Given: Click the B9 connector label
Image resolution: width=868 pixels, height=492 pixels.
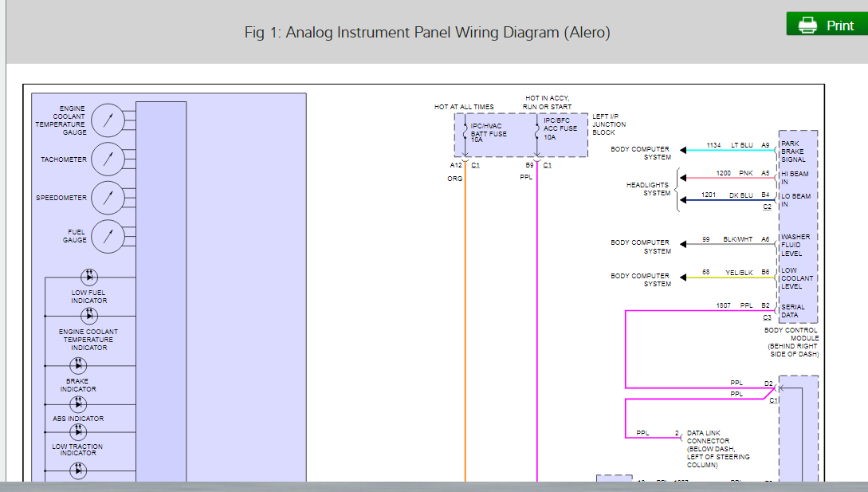Looking at the screenshot, I should click(530, 165).
